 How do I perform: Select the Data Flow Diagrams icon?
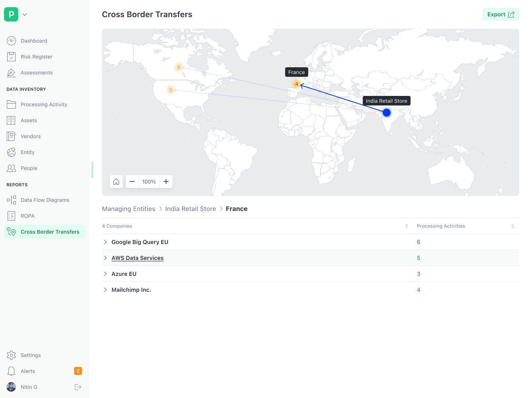pyautogui.click(x=11, y=200)
